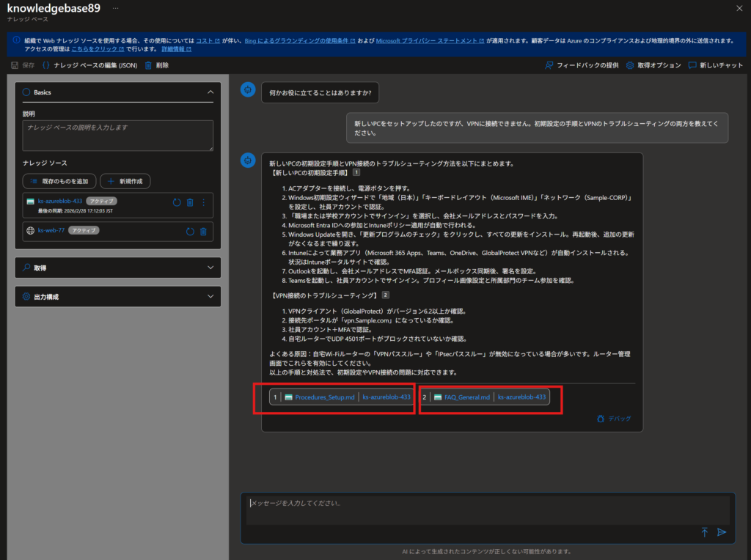Click the knowledge base 説明 text area
The width and height of the screenshot is (751, 560).
pos(117,136)
